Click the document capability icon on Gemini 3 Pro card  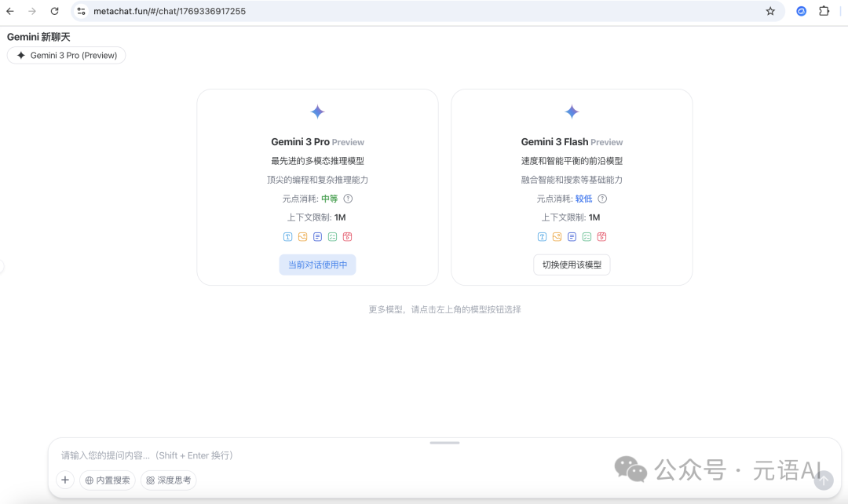pyautogui.click(x=317, y=236)
